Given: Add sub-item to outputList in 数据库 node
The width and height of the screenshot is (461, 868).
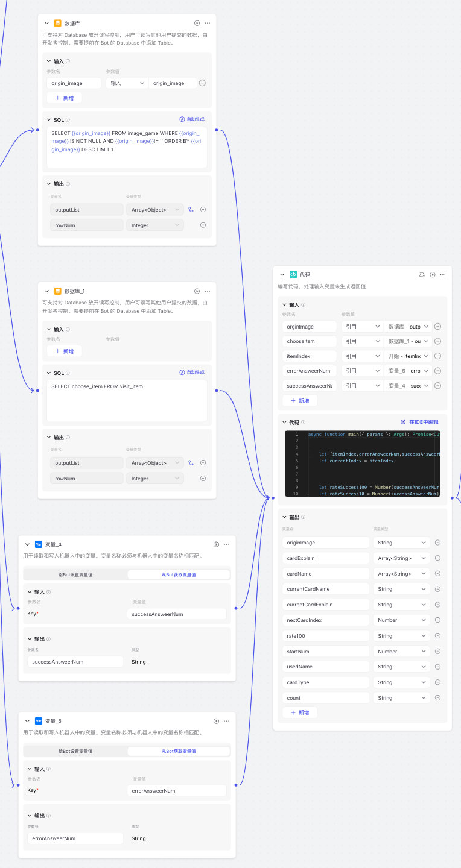Looking at the screenshot, I should tap(191, 210).
